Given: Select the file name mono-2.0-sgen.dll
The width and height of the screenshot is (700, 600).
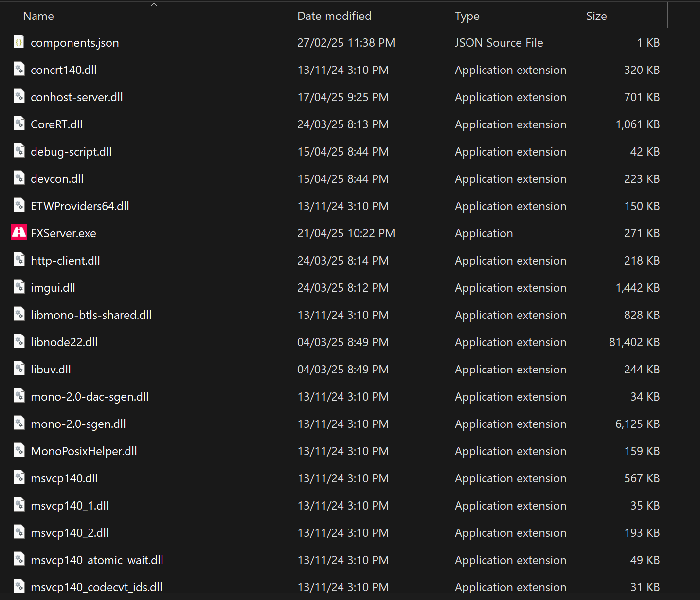Looking at the screenshot, I should (78, 424).
